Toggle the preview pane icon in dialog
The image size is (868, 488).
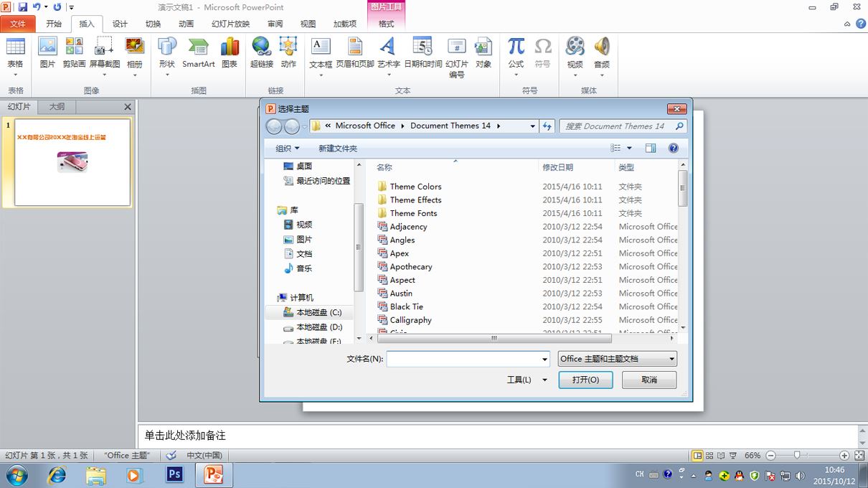point(651,148)
